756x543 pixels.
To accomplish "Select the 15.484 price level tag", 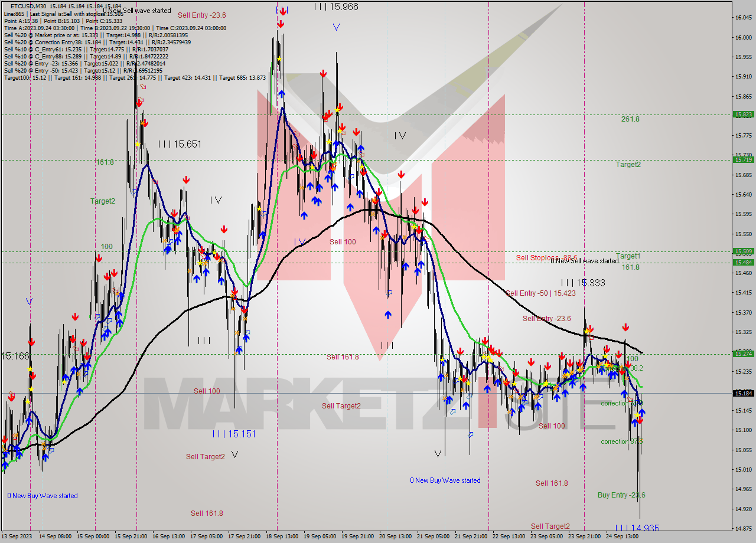I will point(742,262).
